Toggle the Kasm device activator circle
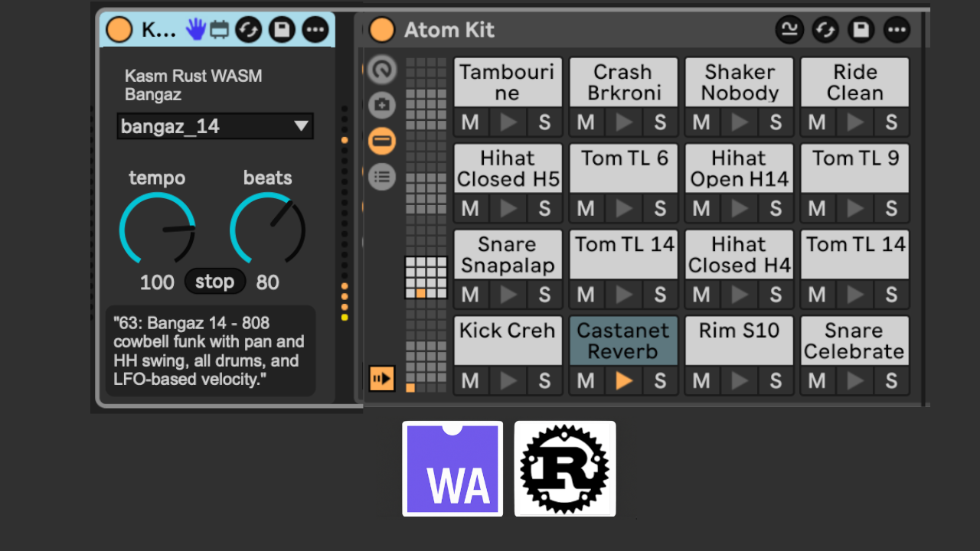 coord(119,30)
